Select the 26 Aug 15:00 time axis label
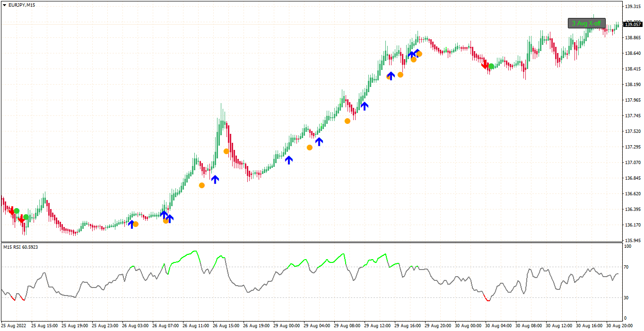Image resolution: width=644 pixels, height=331 pixels. (x=227, y=326)
